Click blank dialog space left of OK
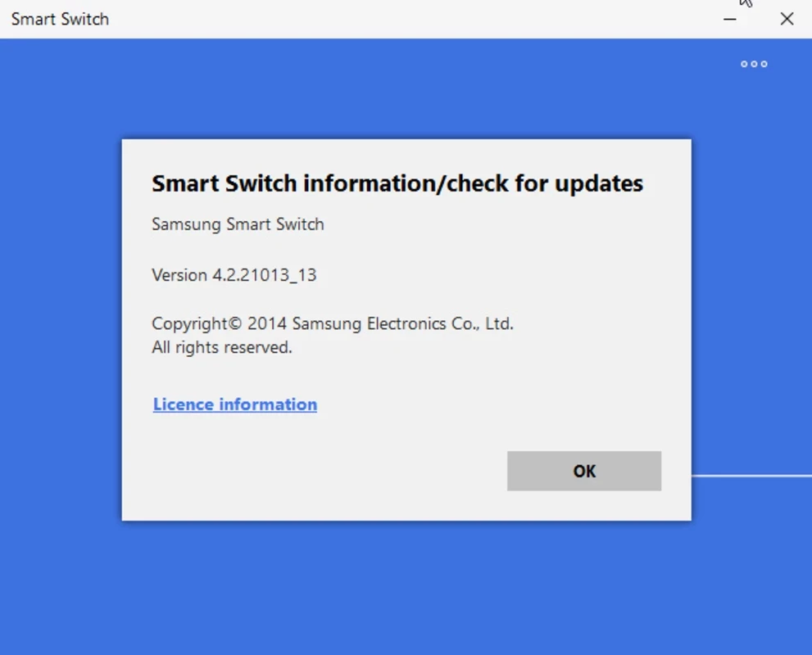 coord(328,471)
